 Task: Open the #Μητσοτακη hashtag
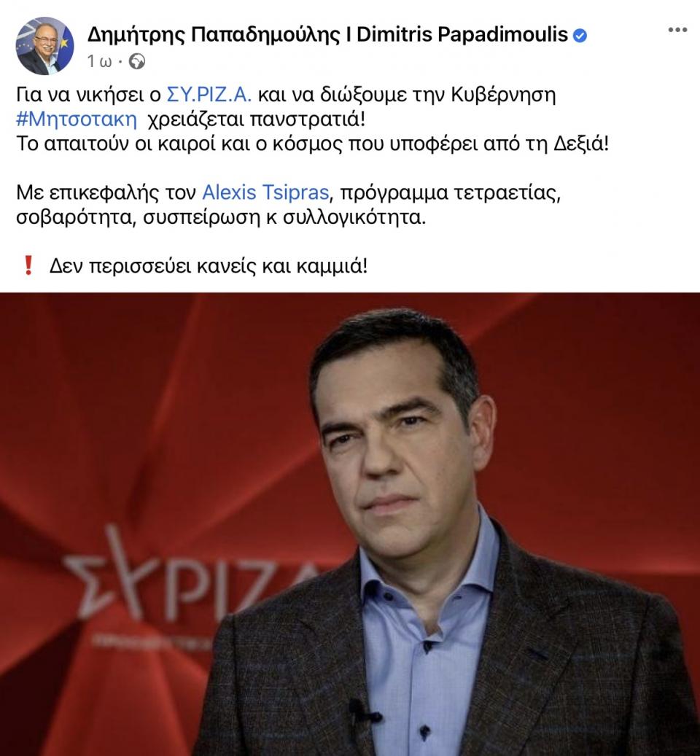click(77, 119)
